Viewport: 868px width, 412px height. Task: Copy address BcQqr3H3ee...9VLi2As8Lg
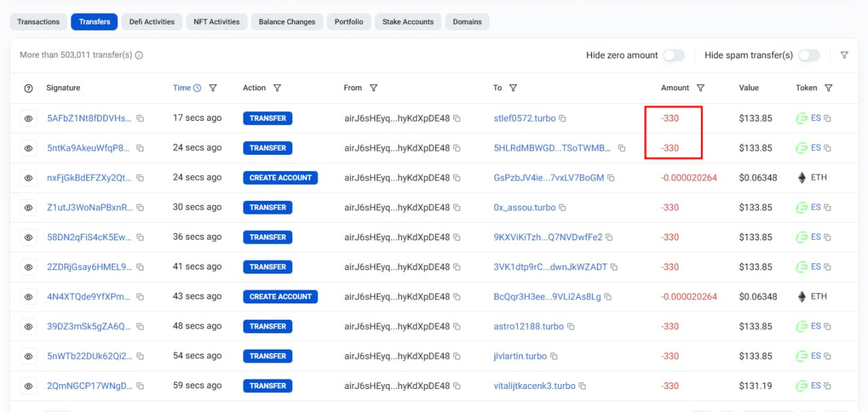coord(608,297)
